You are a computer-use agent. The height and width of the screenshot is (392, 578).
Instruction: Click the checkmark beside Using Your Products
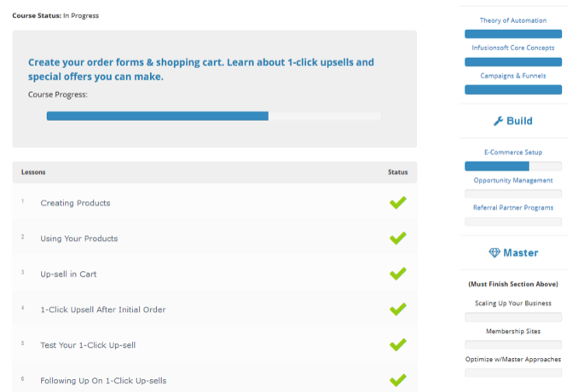[397, 239]
